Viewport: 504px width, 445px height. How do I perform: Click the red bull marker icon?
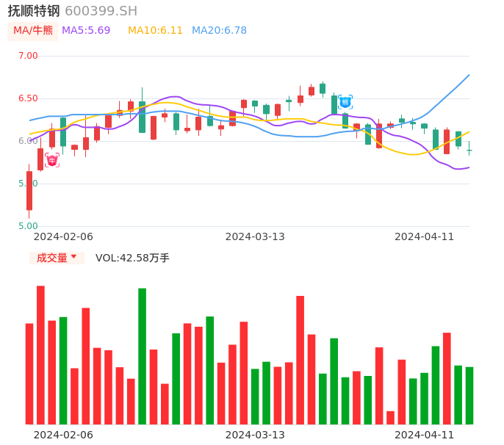pyautogui.click(x=52, y=160)
